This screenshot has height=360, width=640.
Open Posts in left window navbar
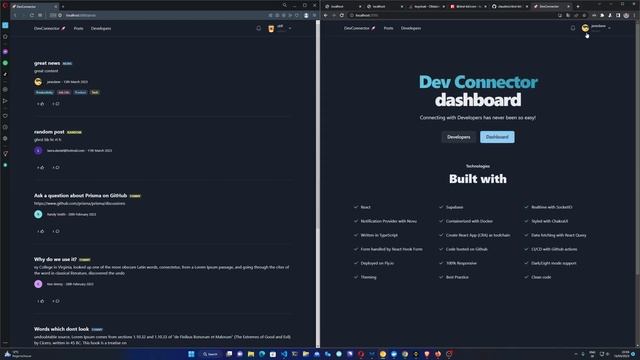pos(78,29)
